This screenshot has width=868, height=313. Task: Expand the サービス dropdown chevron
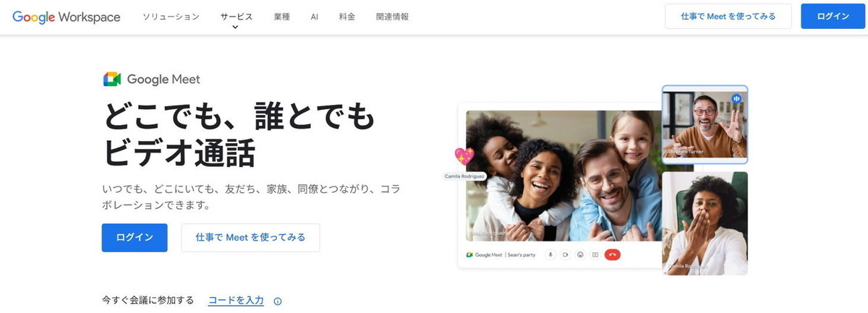[236, 27]
